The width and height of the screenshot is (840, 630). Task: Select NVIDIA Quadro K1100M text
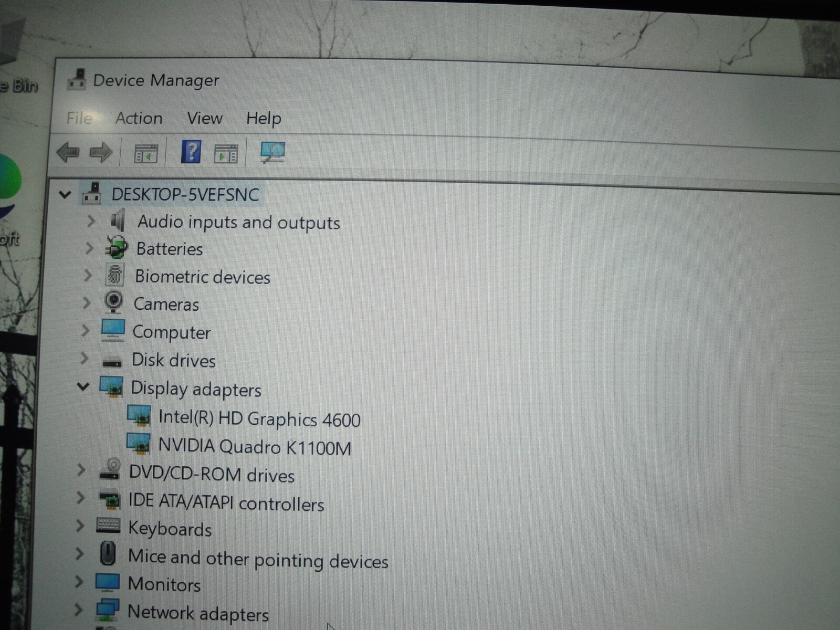coord(255,447)
